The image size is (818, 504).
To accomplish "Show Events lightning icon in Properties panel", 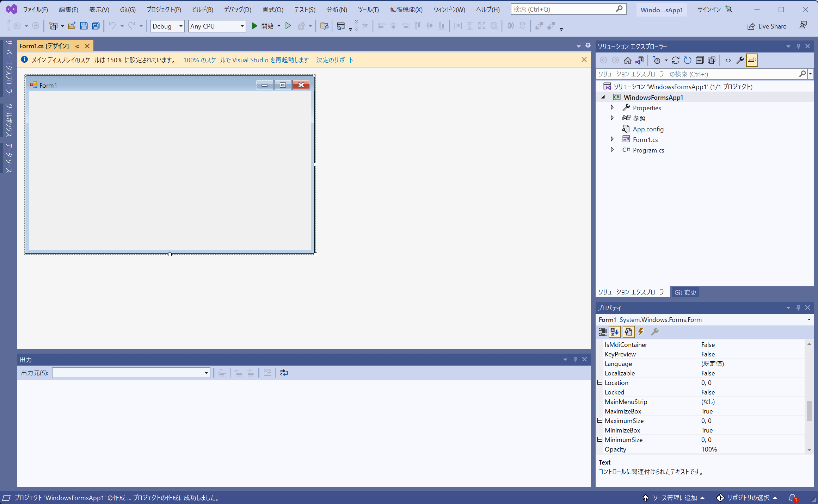I will [x=641, y=332].
